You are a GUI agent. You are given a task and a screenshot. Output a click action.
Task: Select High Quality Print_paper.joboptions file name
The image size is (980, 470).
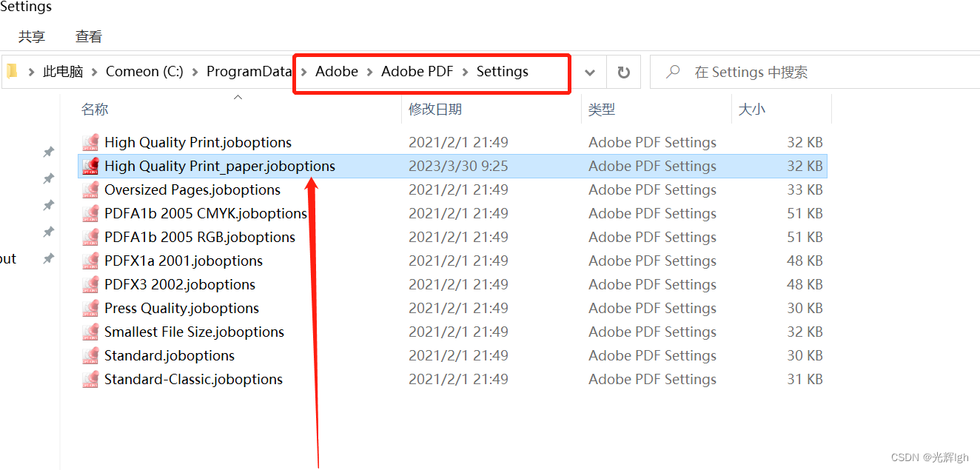(x=220, y=166)
